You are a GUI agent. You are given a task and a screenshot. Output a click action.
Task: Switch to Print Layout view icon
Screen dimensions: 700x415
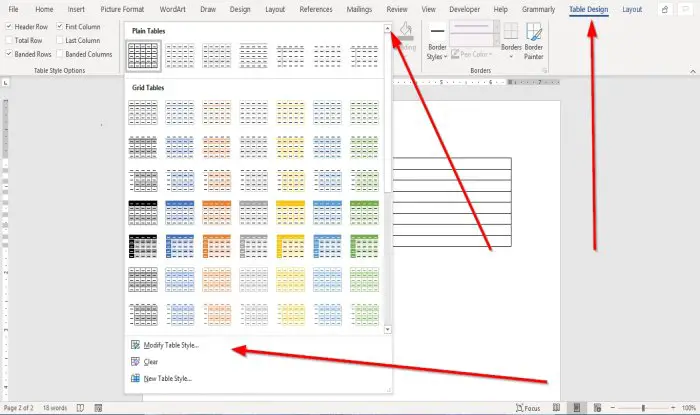(x=576, y=408)
